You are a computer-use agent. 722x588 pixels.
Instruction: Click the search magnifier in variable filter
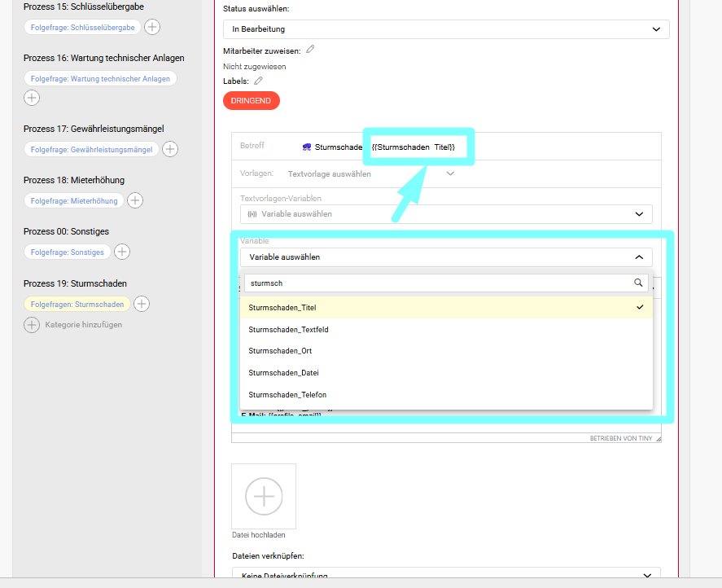coord(638,283)
